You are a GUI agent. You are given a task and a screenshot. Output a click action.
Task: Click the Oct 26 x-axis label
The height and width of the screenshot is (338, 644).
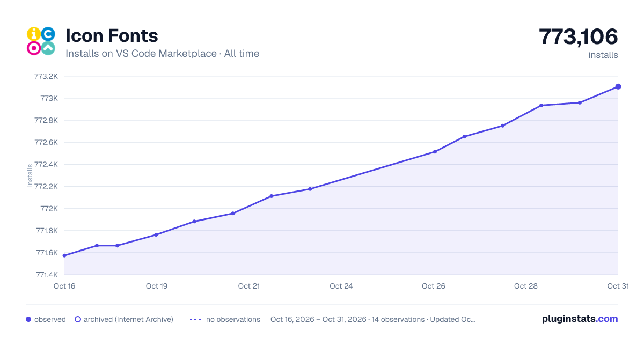pos(434,286)
